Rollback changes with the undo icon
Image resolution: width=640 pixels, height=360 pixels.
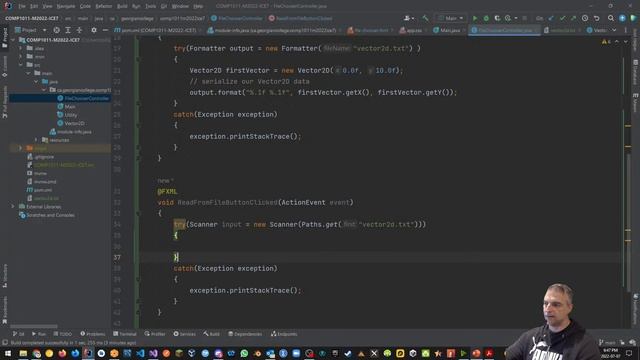coord(596,18)
